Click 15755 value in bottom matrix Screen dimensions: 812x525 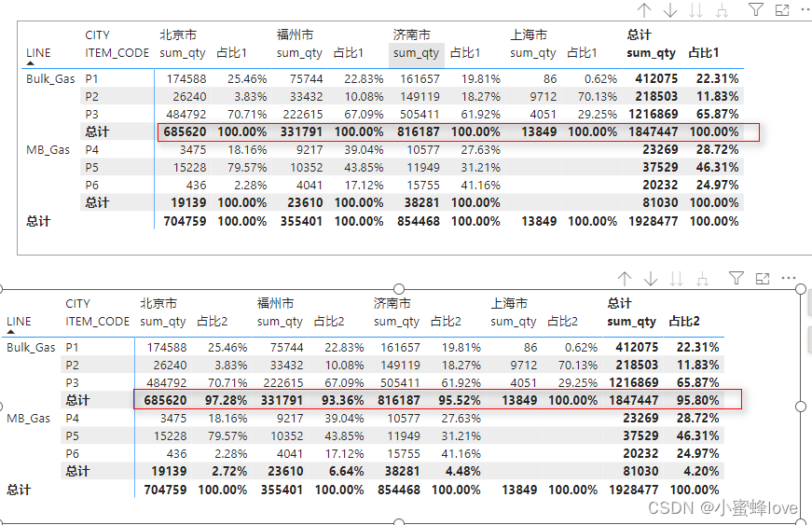tap(404, 453)
